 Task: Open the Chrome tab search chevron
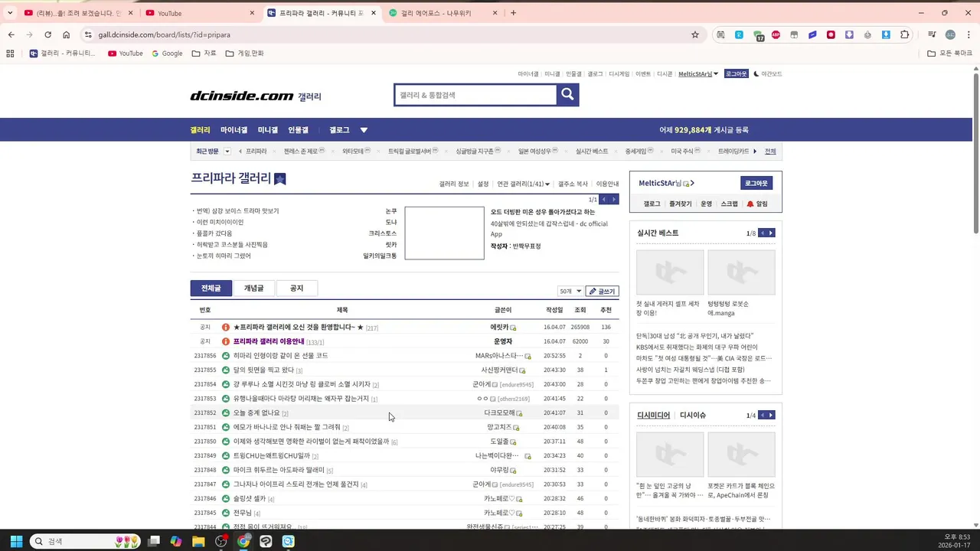click(10, 13)
